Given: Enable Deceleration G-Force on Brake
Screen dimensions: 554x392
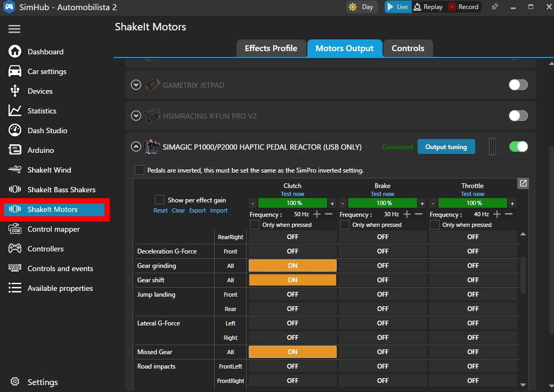Looking at the screenshot, I should (382, 251).
